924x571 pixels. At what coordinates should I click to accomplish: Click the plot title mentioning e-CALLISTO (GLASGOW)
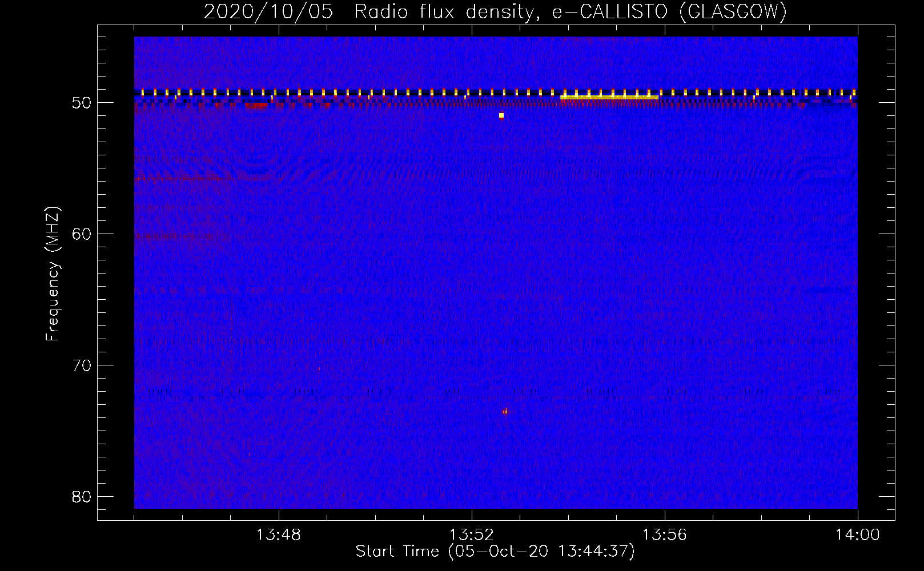(x=495, y=11)
